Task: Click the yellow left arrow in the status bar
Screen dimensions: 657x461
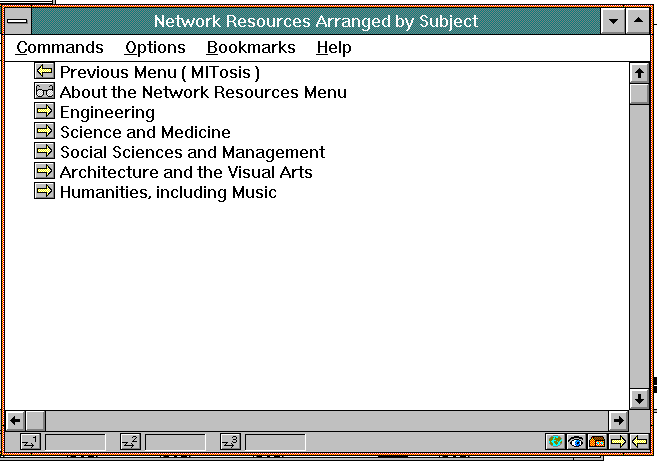Action: [639, 441]
